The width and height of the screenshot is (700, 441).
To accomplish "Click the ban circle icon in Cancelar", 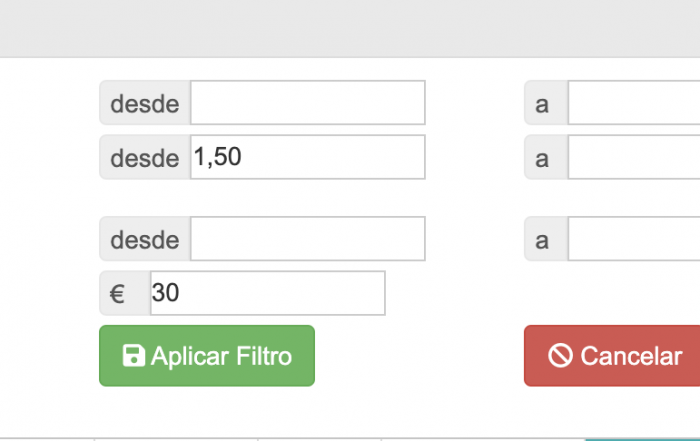I will tap(560, 356).
